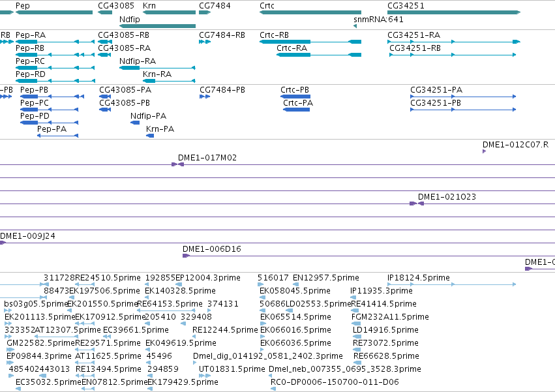Click transcript Ndfip-RA

[138, 61]
